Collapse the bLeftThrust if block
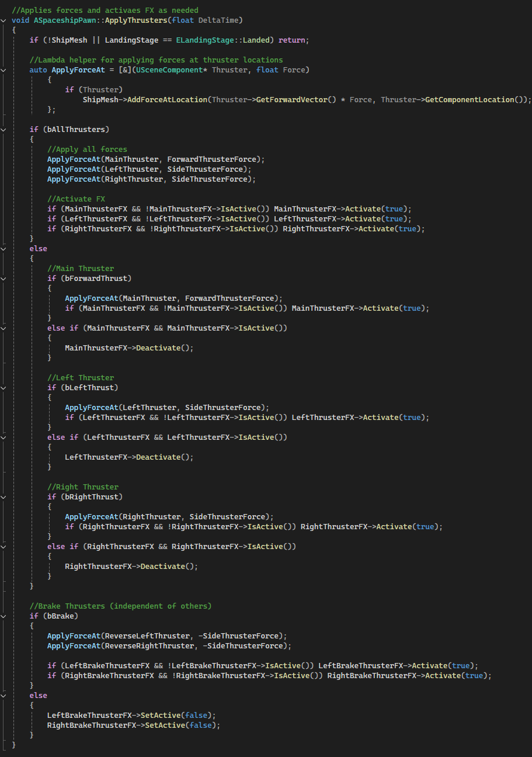This screenshot has width=532, height=757. (x=5, y=387)
